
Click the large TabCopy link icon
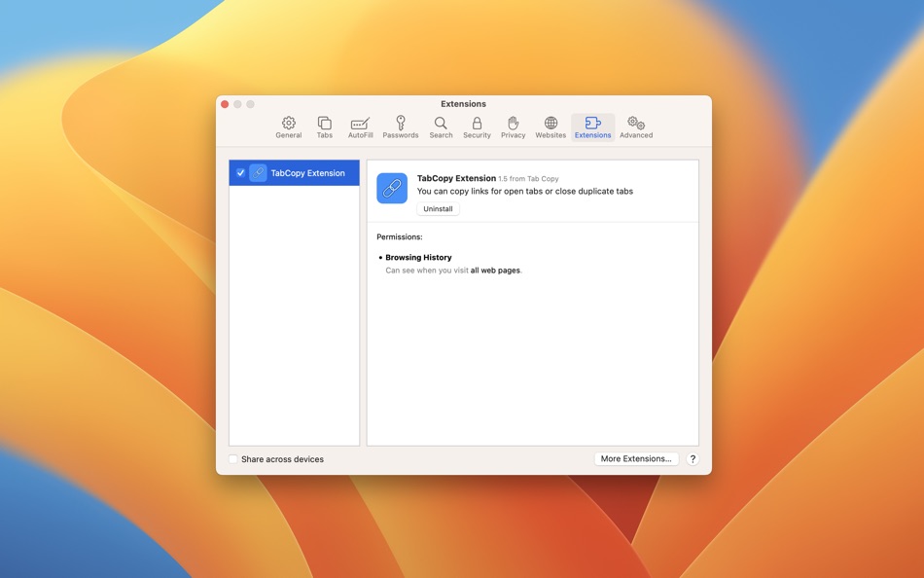point(392,188)
